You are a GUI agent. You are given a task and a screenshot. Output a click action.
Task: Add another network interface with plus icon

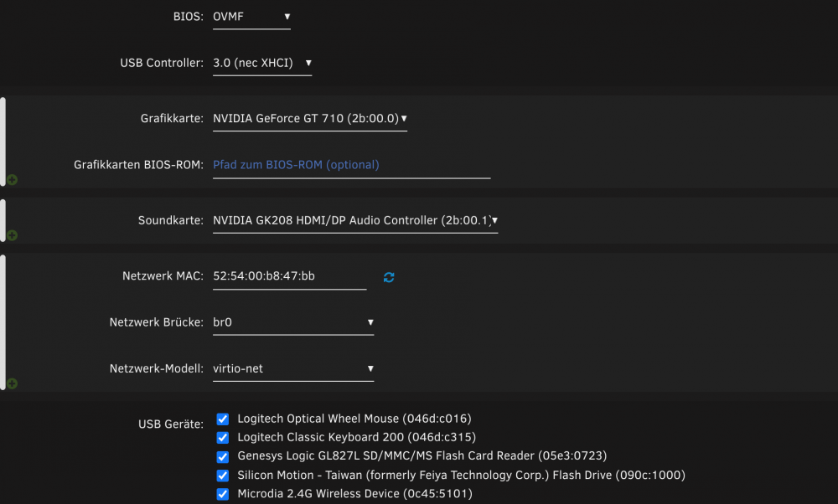13,383
